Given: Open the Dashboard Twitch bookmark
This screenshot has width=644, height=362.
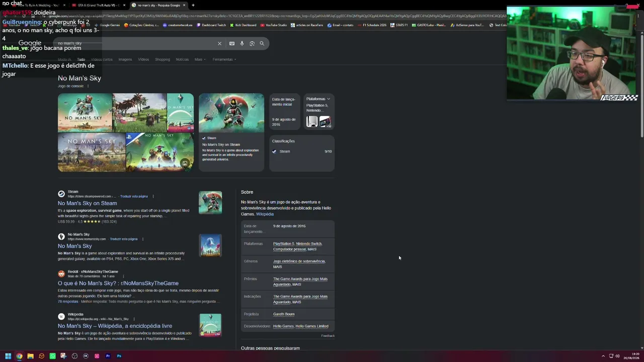Looking at the screenshot, I should click(x=211, y=25).
